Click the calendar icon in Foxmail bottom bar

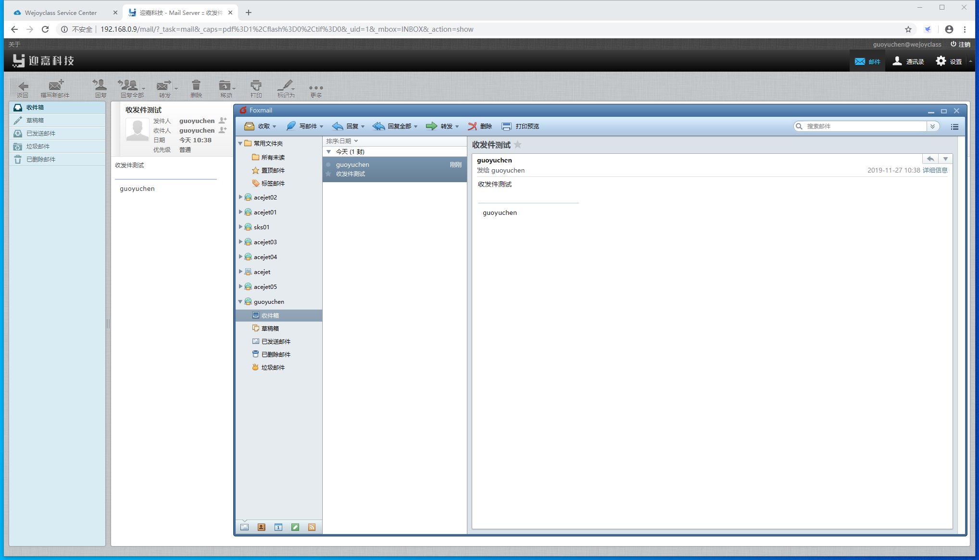278,527
